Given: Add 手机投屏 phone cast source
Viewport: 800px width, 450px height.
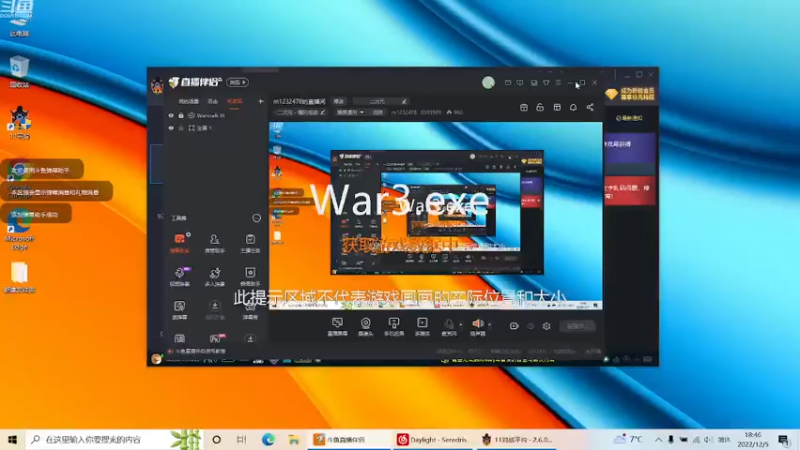Looking at the screenshot, I should [394, 327].
